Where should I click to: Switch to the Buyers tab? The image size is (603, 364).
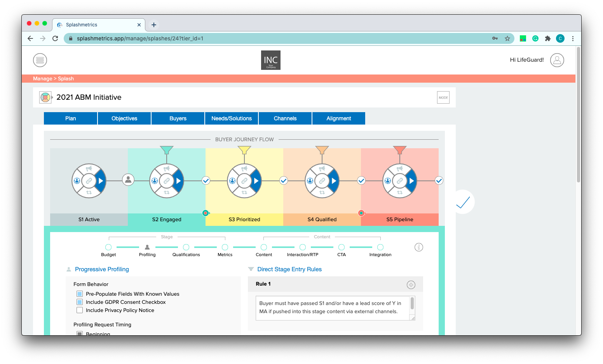tap(178, 118)
